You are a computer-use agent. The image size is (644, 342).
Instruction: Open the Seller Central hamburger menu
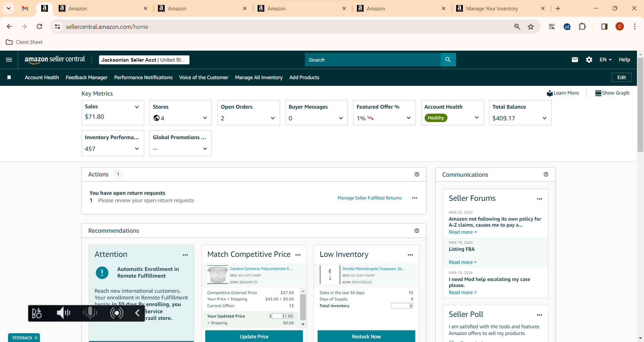point(9,60)
